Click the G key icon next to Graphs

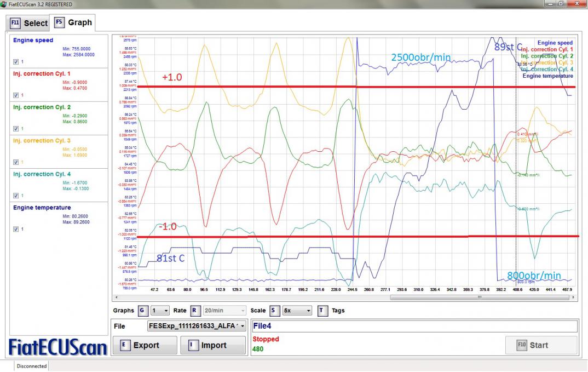(142, 310)
